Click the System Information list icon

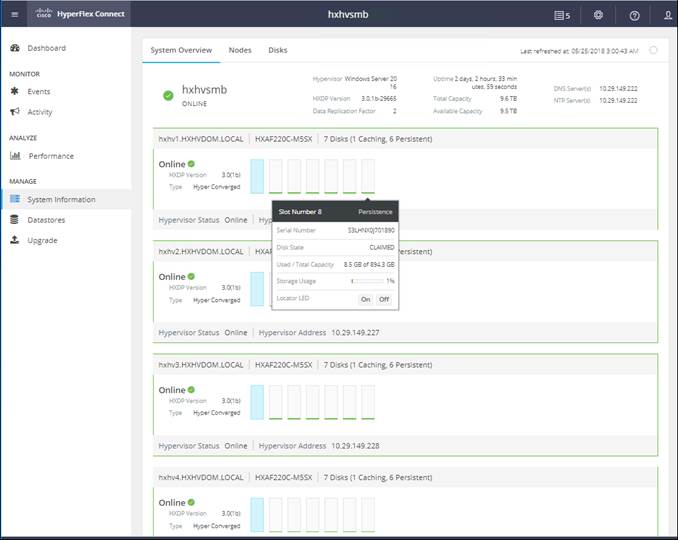15,199
